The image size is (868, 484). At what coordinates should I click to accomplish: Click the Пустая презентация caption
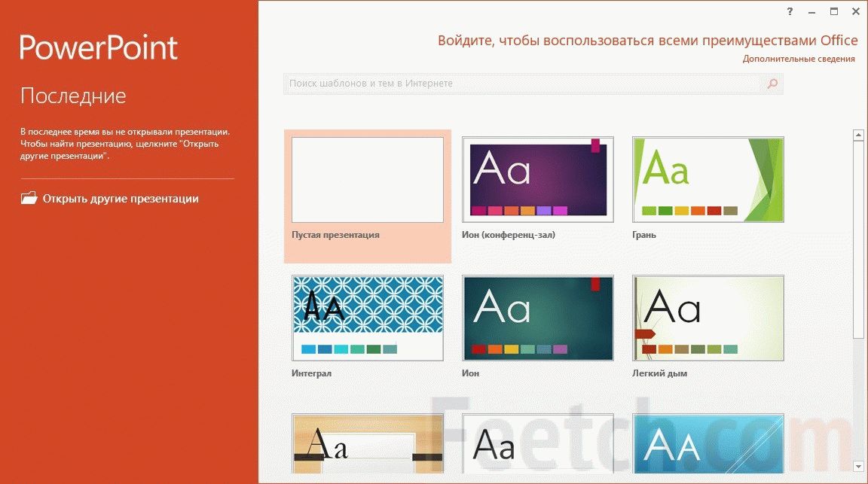335,235
